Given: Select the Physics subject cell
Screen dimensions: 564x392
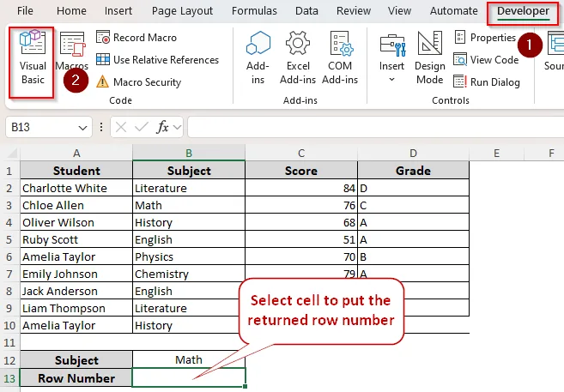Looking at the screenshot, I should pos(189,257).
